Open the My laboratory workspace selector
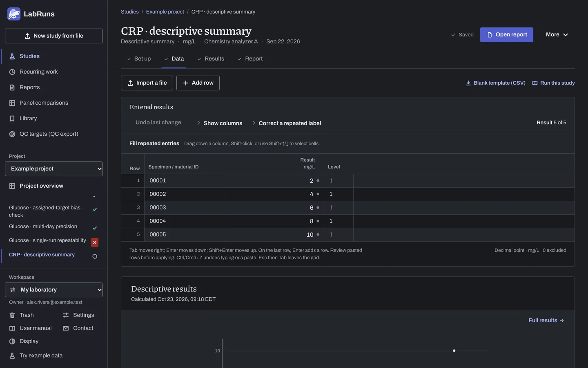This screenshot has width=588, height=368. coord(53,290)
